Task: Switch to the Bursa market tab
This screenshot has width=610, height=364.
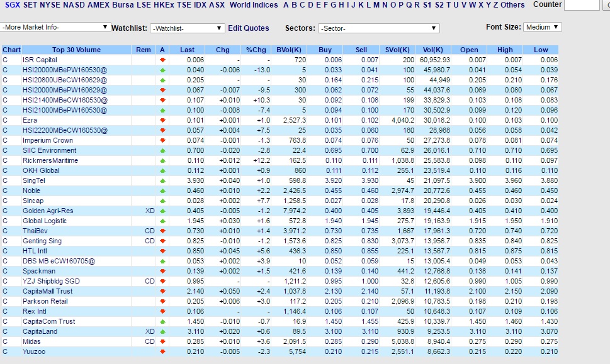Action: tap(123, 5)
